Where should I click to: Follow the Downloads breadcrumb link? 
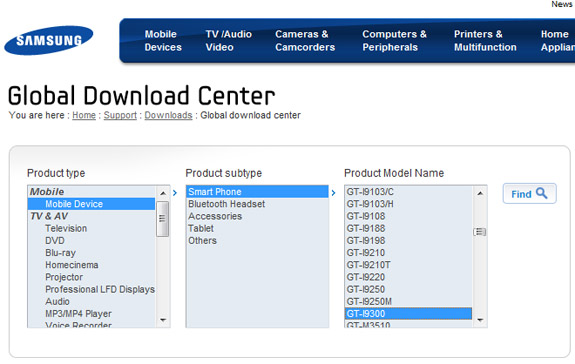pyautogui.click(x=168, y=115)
